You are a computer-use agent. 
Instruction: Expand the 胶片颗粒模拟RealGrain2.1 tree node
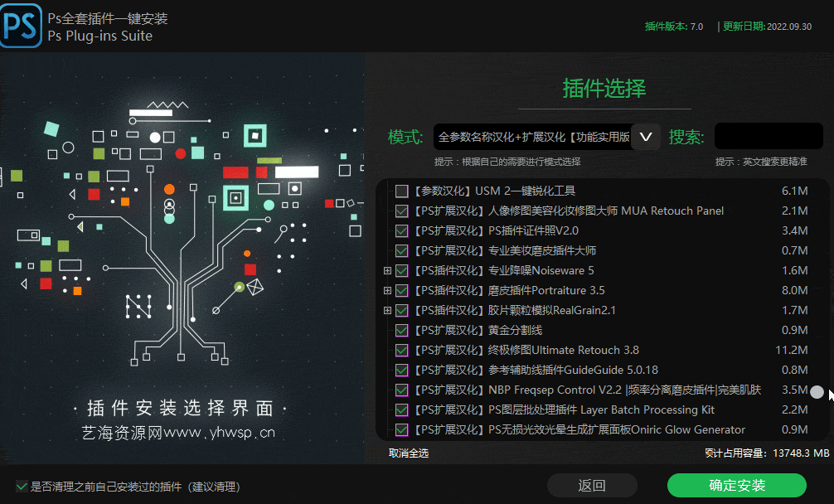pos(387,311)
